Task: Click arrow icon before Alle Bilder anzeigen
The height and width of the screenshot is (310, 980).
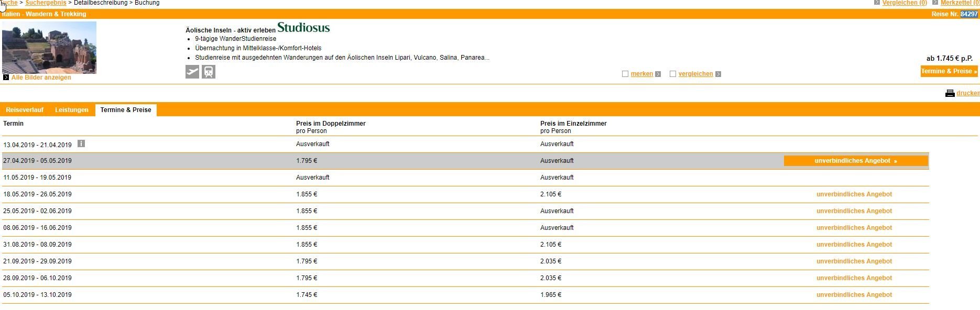Action: pos(6,77)
